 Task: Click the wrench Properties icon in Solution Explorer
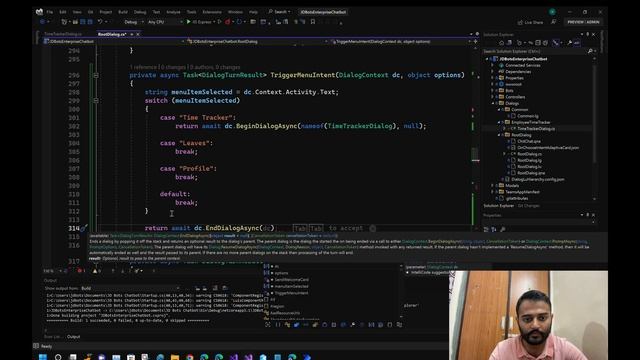[569, 42]
